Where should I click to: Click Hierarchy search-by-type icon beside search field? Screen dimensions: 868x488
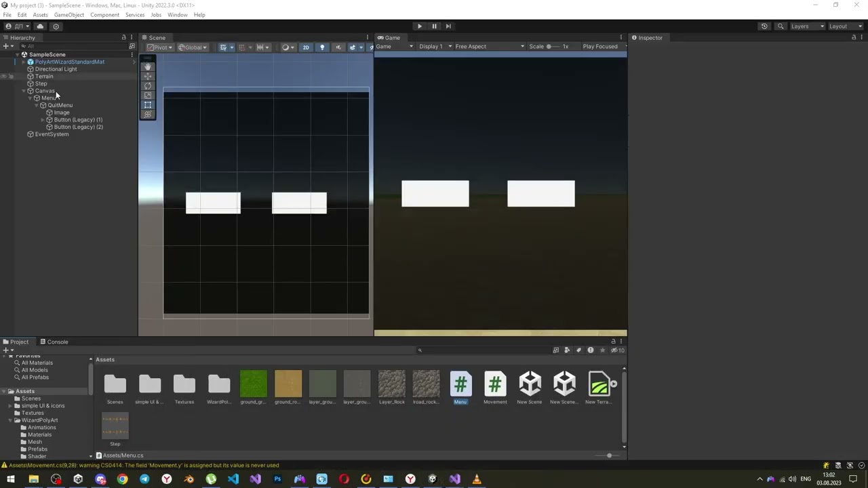(132, 46)
